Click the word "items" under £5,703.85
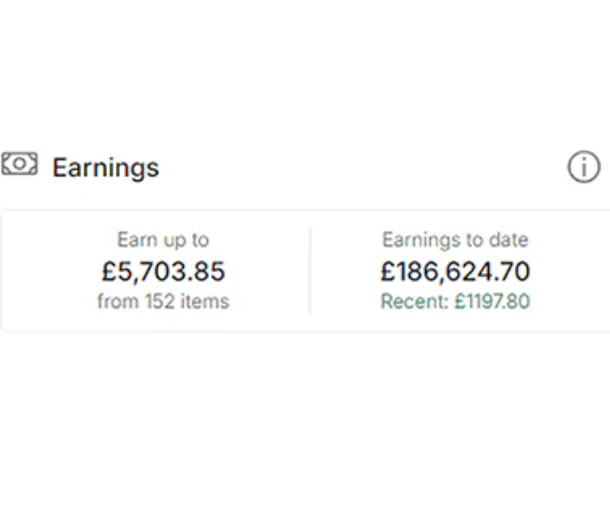The height and width of the screenshot is (520, 610). 203,301
